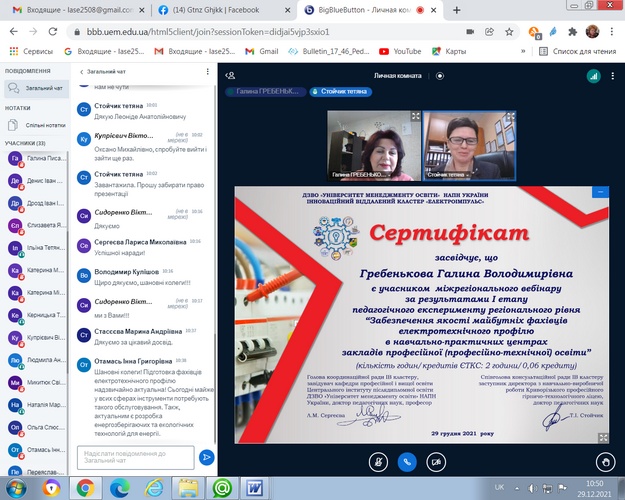
Task: Click the browser address bar URL
Action: pyautogui.click(x=208, y=32)
